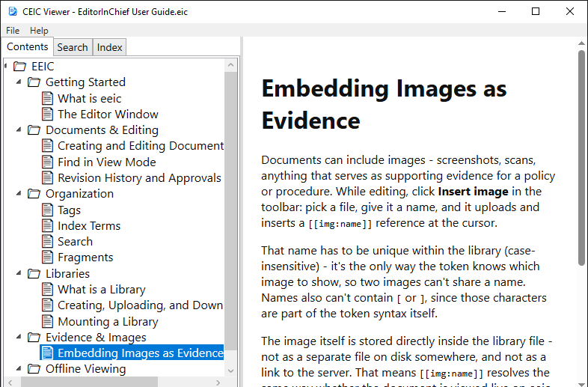Screen dimensions: 588x387
Task: Click the document icon beside Index Terms
Action: pos(47,225)
